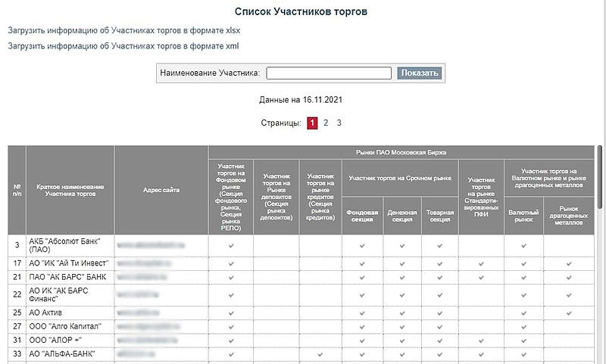Click АО Актив checkmark under Товарная секция
Viewport: 606px width, 364px height.
440,313
